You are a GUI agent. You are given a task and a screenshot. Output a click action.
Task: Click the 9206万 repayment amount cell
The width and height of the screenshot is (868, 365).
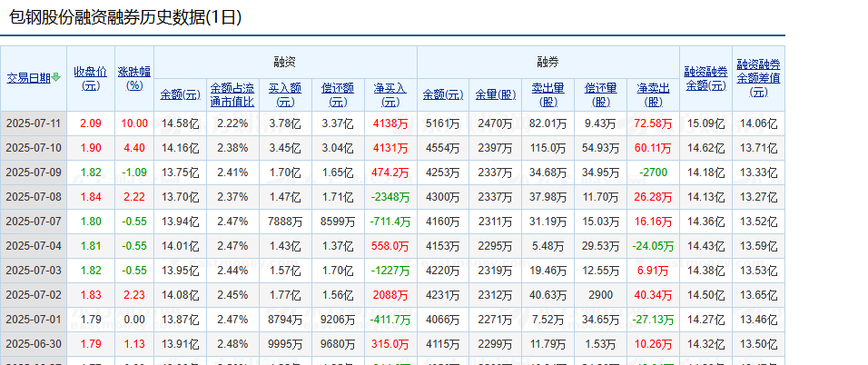click(x=338, y=320)
